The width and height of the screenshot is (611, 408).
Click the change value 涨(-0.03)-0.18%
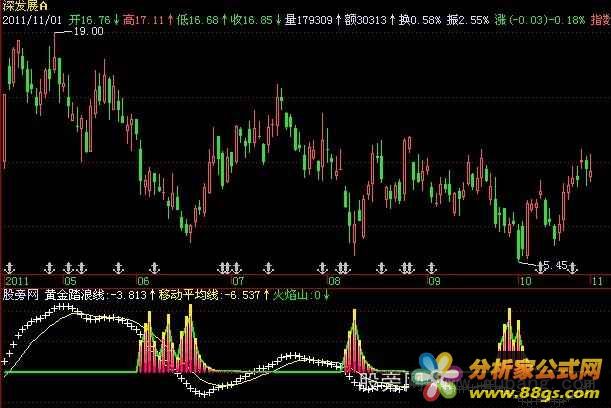click(540, 20)
